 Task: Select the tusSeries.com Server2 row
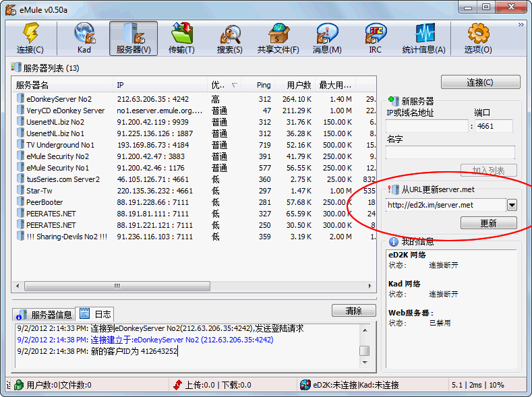pyautogui.click(x=194, y=179)
